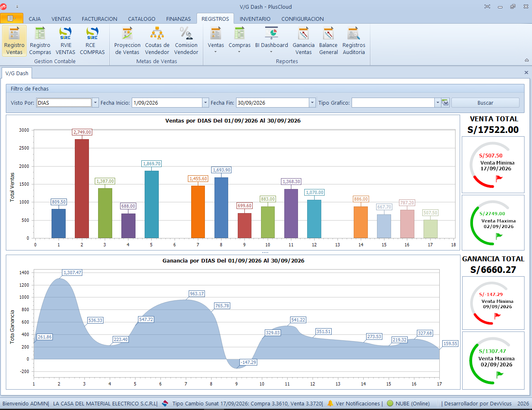Click the Venta Maxima S/2749.00 gauge
The width and height of the screenshot is (532, 410).
pyautogui.click(x=493, y=223)
